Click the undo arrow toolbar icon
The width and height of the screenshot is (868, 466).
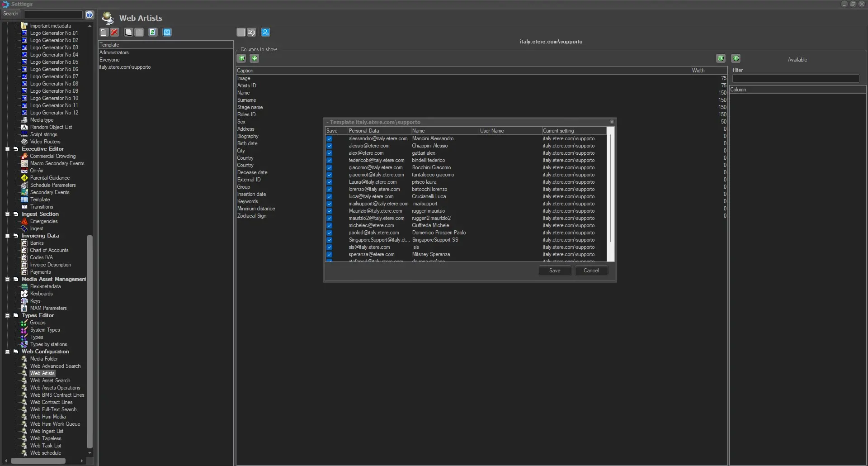252,32
